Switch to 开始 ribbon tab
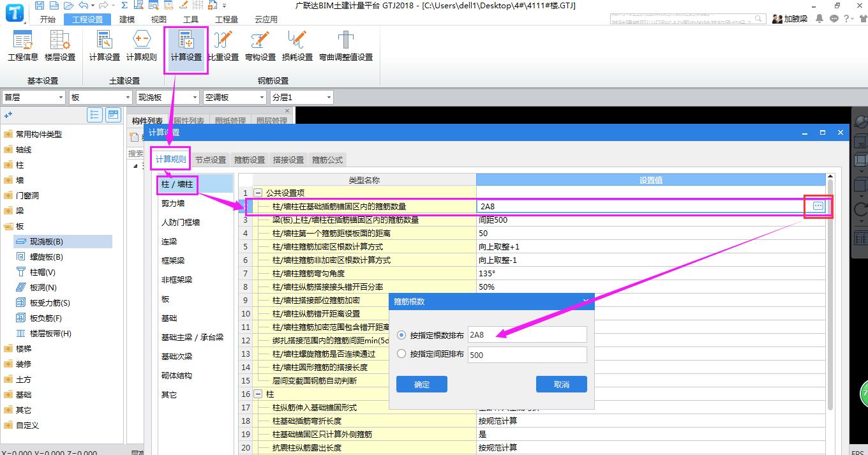 tap(48, 19)
